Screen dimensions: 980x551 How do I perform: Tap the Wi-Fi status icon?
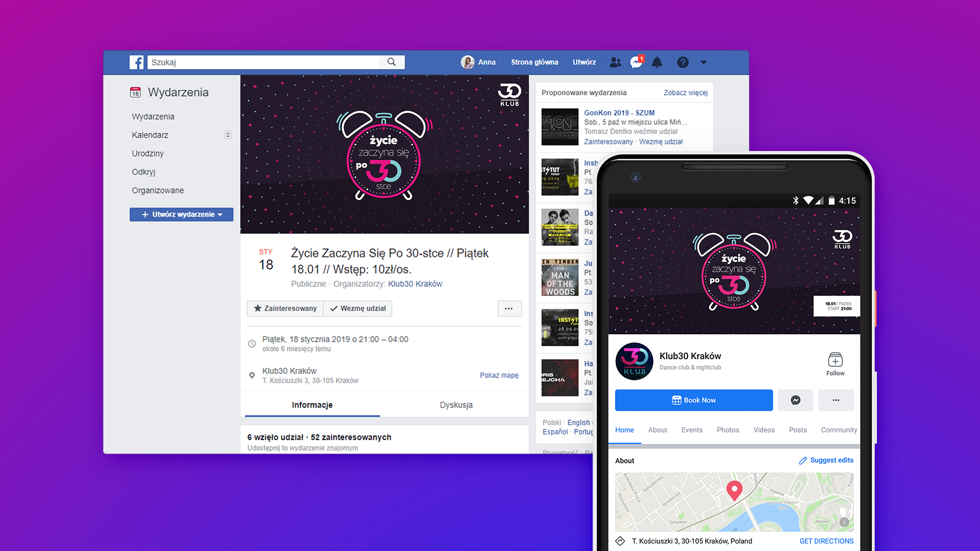tap(808, 201)
